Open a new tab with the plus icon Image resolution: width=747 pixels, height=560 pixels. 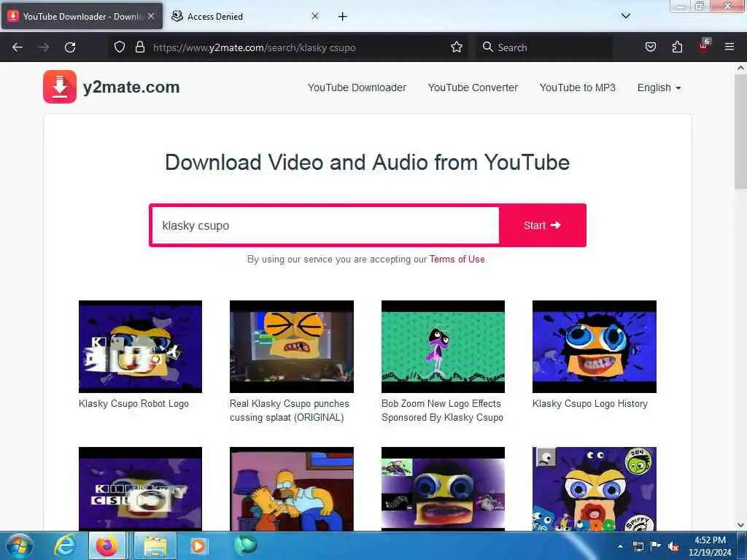(x=342, y=17)
